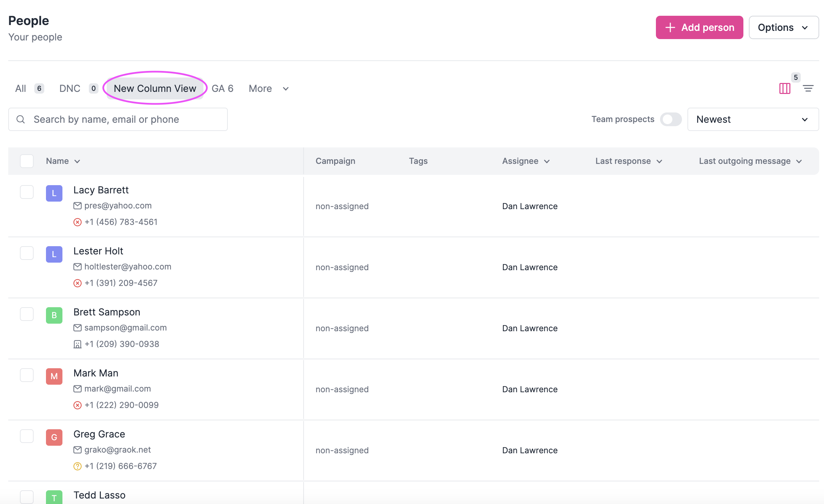The height and width of the screenshot is (504, 824).
Task: Click Lacy Barrett's L avatar
Action: point(54,193)
